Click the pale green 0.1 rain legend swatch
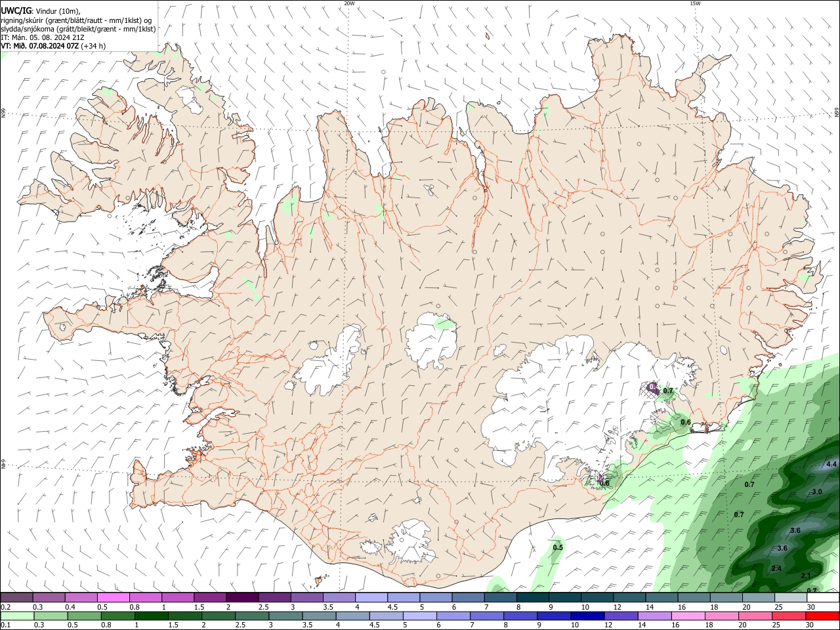 click(18, 616)
